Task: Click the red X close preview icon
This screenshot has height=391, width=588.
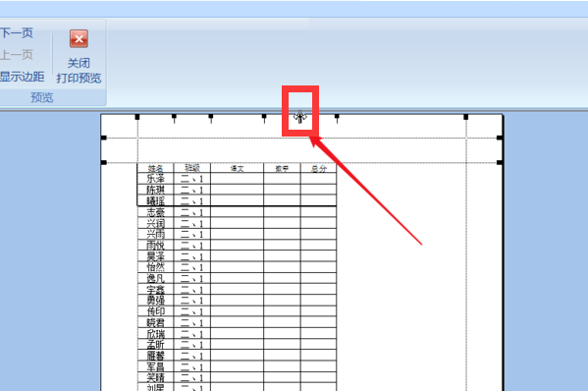Action: 79,38
